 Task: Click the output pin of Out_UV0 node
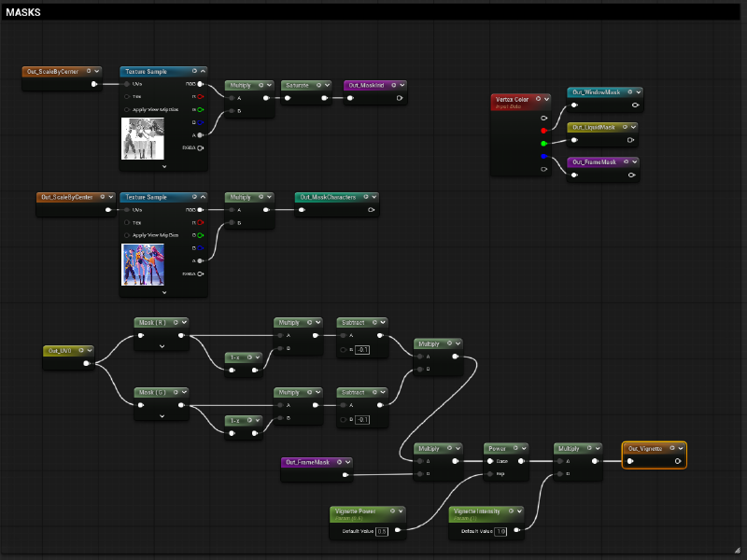coord(87,364)
